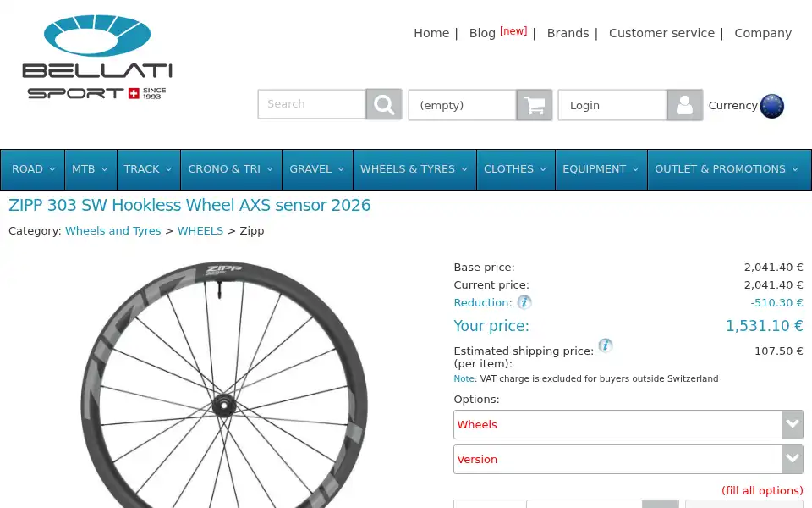Viewport: 812px width, 508px height.
Task: Click the Bellati Sport logo
Action: (96, 57)
